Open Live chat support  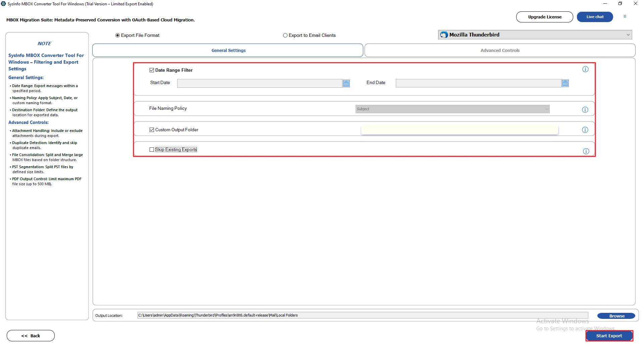coord(595,17)
